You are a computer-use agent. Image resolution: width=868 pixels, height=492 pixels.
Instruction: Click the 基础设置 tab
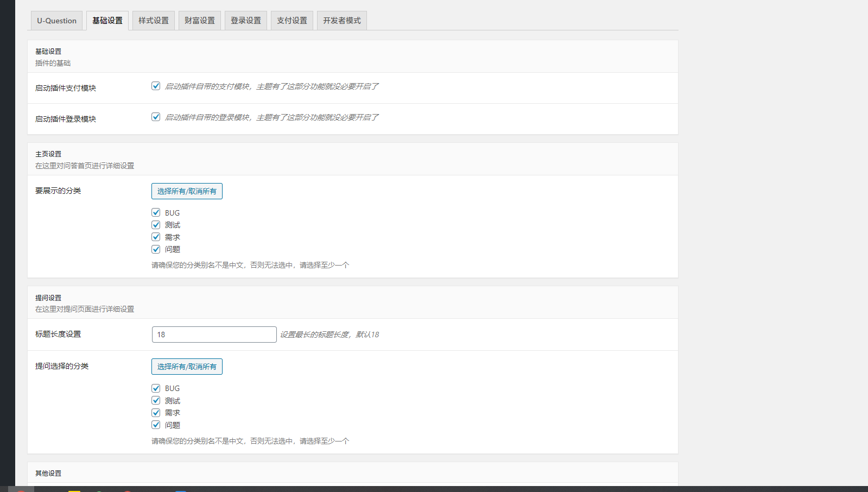tap(107, 21)
